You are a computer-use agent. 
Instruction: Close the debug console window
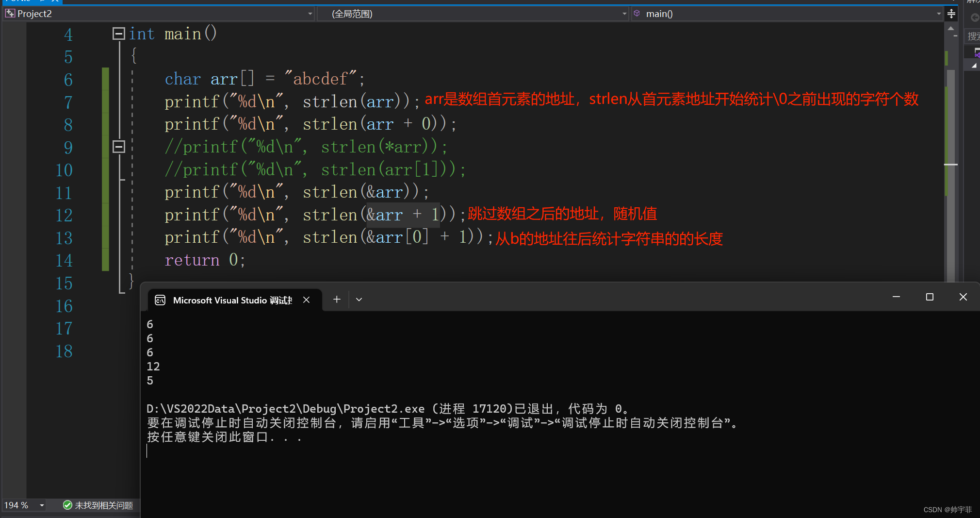[963, 297]
